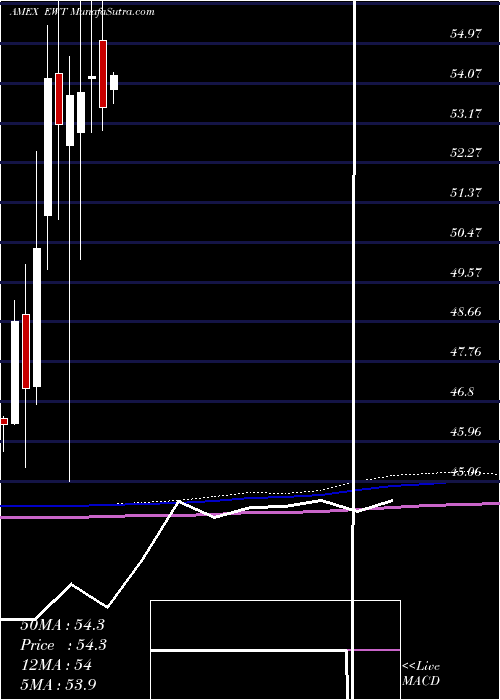Screen dimensions: 500x700
Task: Click the 47.76 price axis label
Action: pyautogui.click(x=466, y=351)
